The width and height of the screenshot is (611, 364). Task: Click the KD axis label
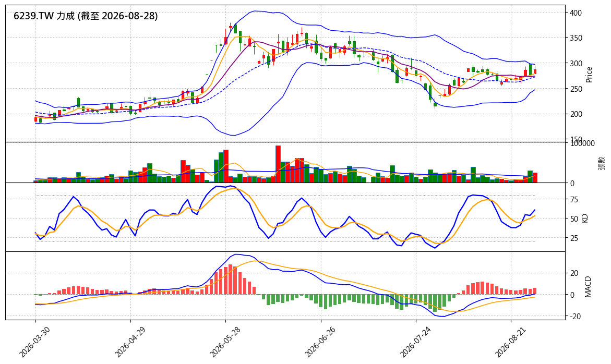pos(584,218)
